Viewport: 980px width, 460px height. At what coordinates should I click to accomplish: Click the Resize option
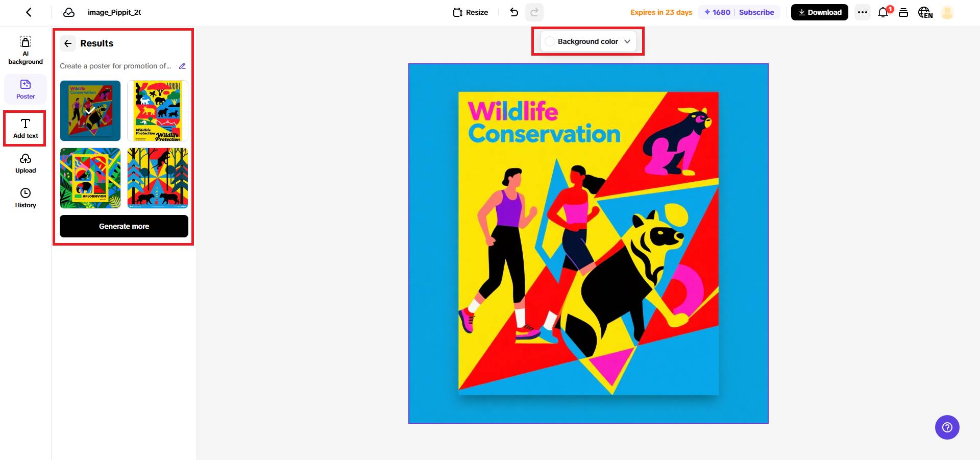(x=471, y=12)
